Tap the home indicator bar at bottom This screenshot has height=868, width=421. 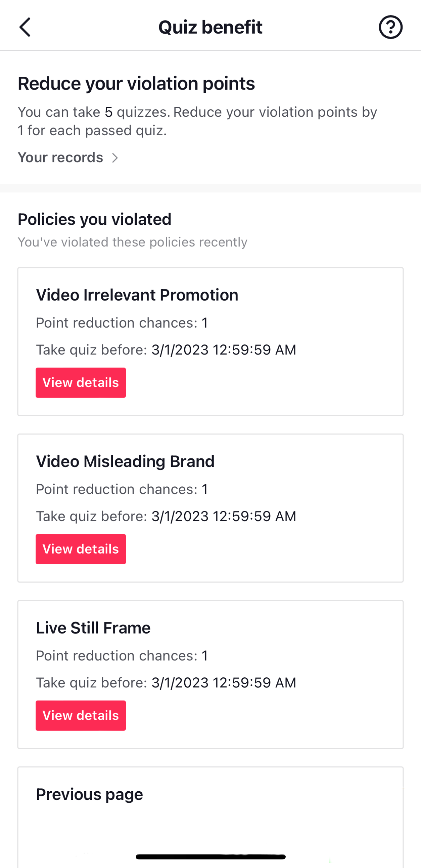tap(210, 857)
